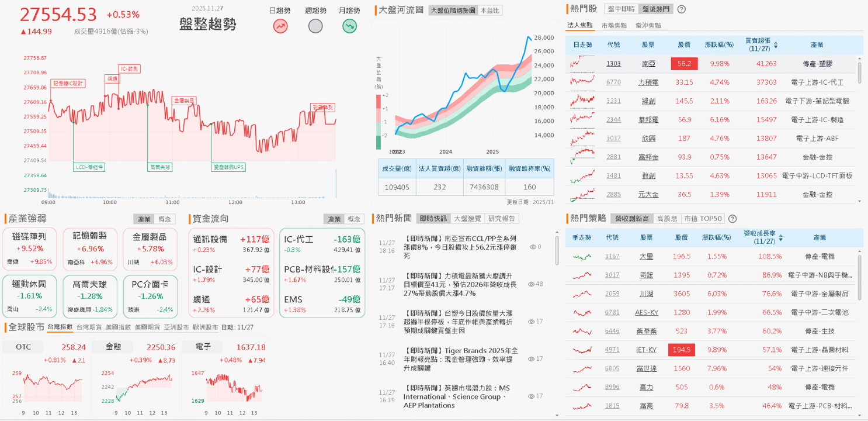The image size is (868, 421).
Task: Select 產業 in the 資金流向 panel
Action: click(334, 219)
